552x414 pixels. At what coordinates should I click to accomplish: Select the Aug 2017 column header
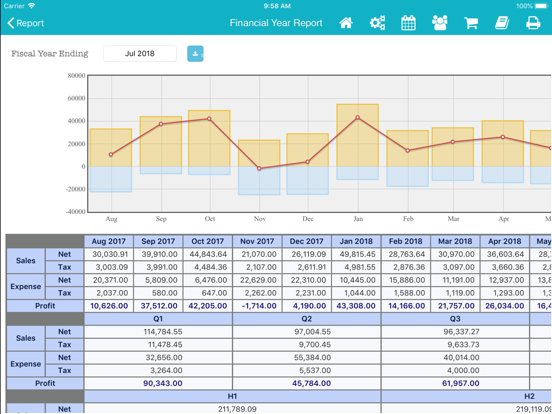[108, 242]
